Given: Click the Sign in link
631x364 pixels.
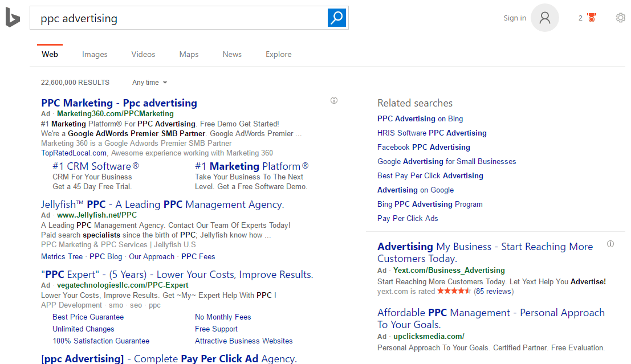Looking at the screenshot, I should 515,18.
